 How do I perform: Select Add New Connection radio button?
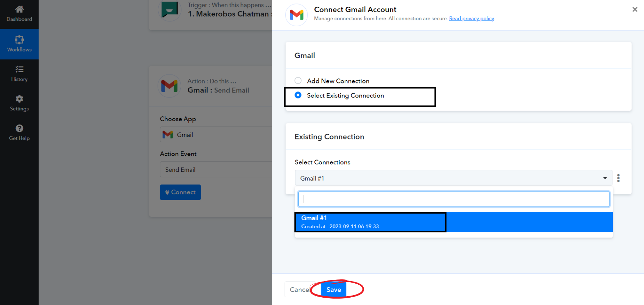pos(298,81)
